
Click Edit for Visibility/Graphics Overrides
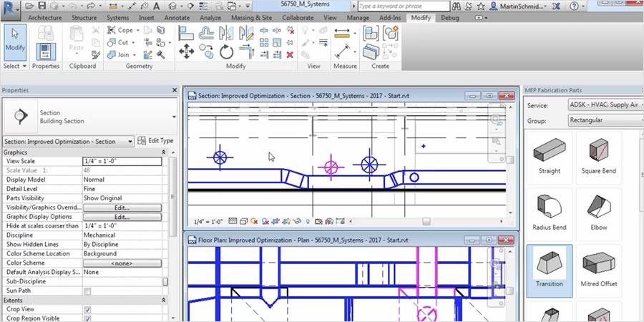point(122,208)
